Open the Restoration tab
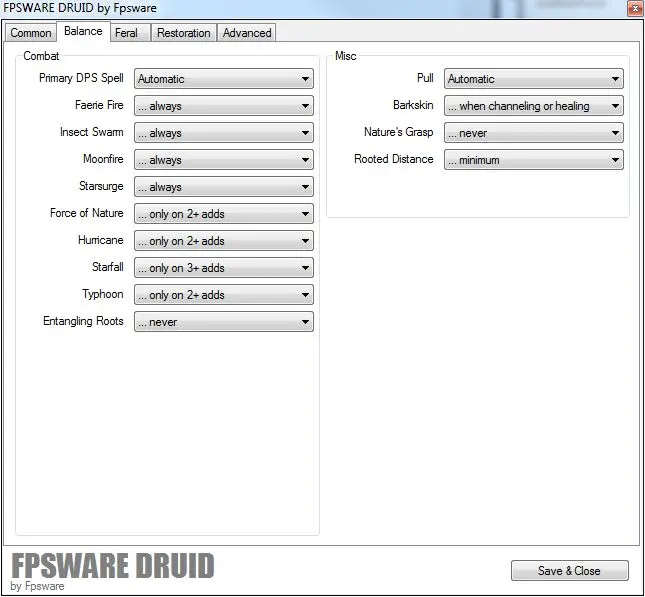 coord(183,33)
